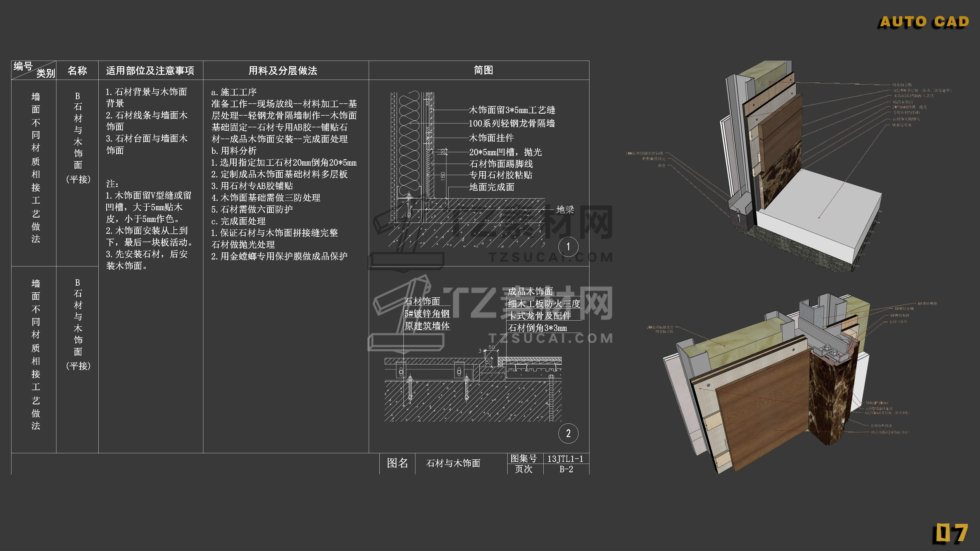Click the 石材倒角3*3mm annotation label
Screen dimensions: 980x551
click(x=537, y=328)
